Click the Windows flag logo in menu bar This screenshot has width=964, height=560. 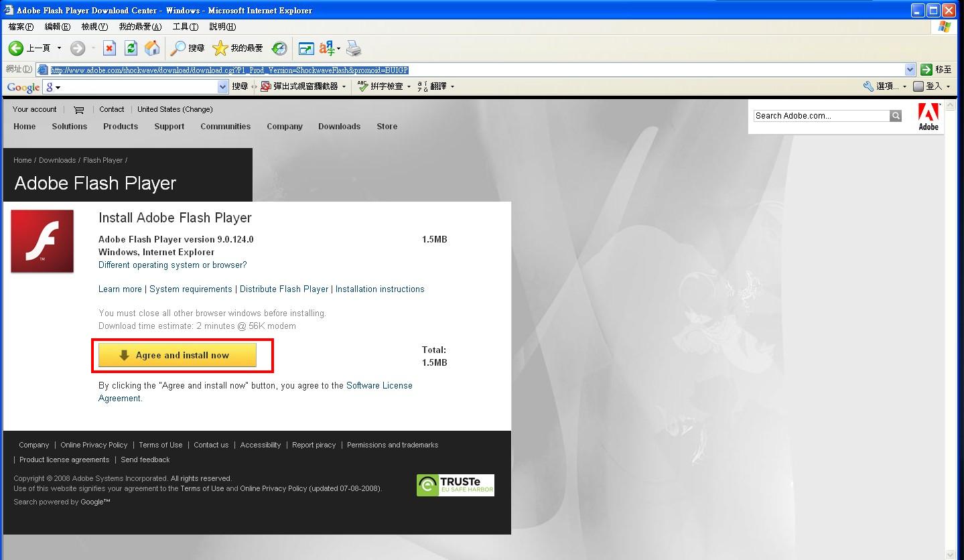coord(945,27)
